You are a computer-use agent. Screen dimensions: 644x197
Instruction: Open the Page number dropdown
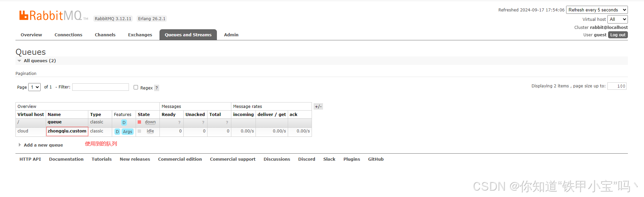(34, 87)
